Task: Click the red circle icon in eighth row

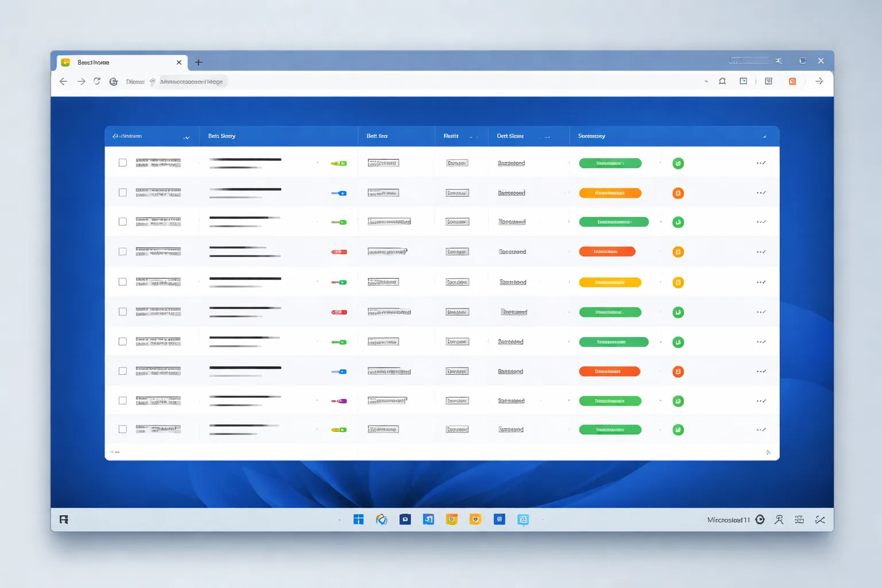Action: [x=678, y=372]
